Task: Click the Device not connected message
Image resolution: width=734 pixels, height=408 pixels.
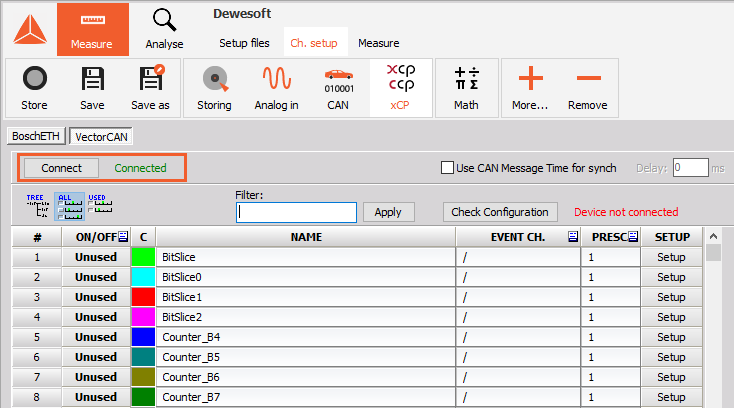Action: (626, 212)
